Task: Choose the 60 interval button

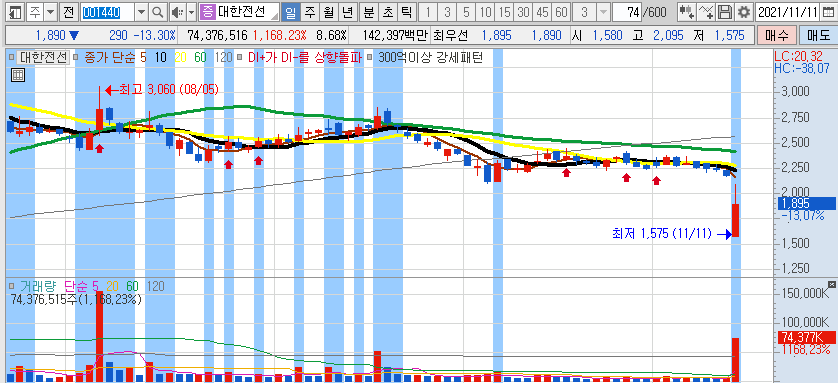Action: (561, 12)
